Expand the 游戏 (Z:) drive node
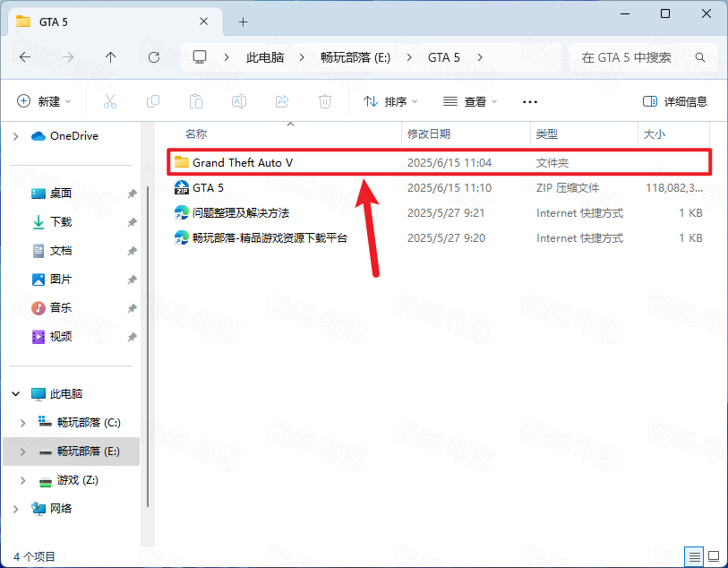 coord(22,480)
